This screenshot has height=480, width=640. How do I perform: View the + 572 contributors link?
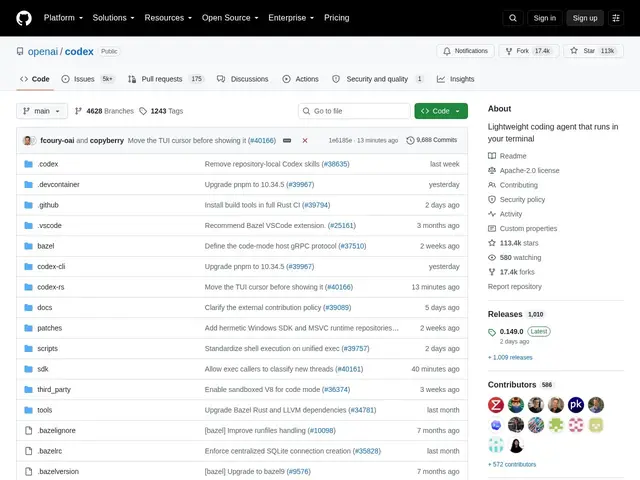[512, 464]
